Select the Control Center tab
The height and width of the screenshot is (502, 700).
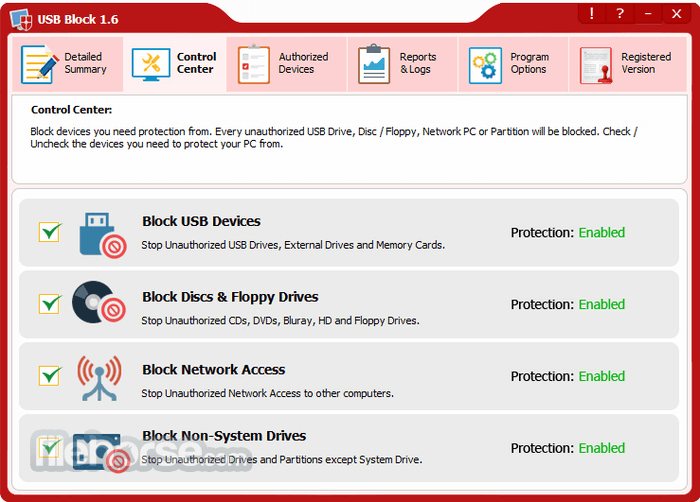[175, 64]
